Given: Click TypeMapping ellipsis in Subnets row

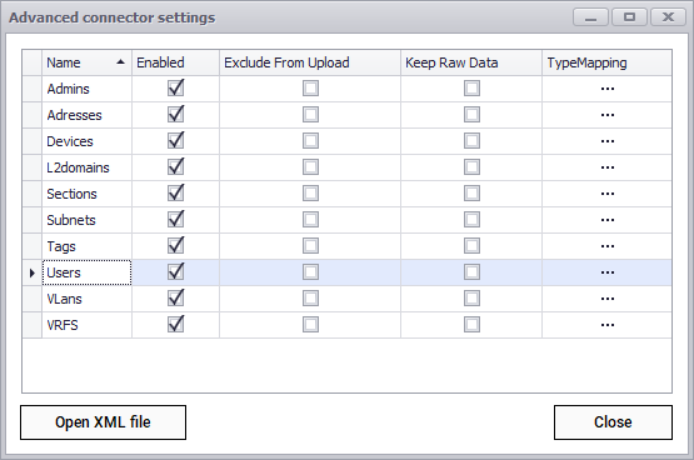Looking at the screenshot, I should point(606,219).
